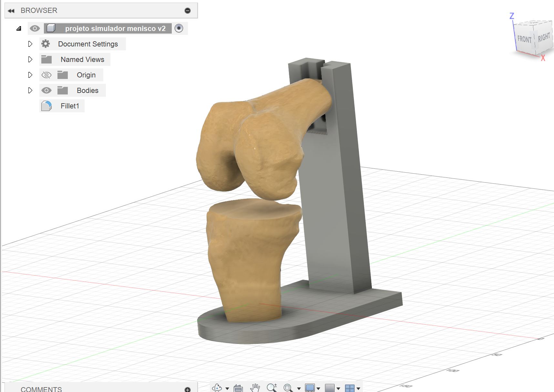The image size is (554, 392).
Task: Expand Named Views node
Action: pos(30,59)
